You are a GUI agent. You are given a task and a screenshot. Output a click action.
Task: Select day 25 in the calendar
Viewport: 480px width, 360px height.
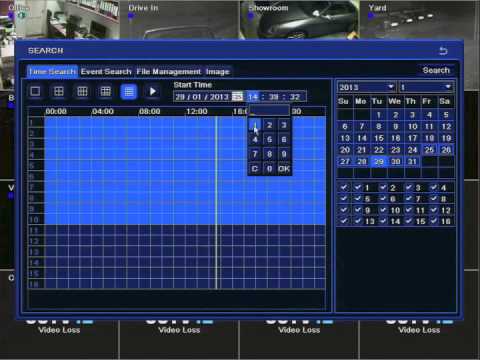(429, 150)
